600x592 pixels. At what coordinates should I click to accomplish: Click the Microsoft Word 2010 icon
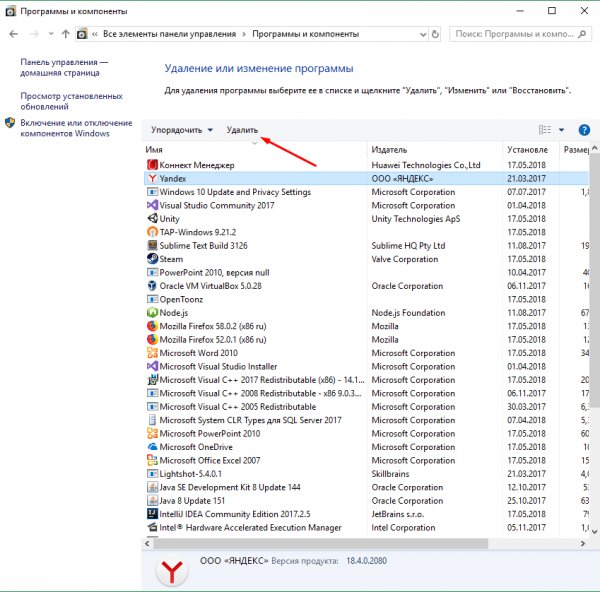(x=152, y=353)
